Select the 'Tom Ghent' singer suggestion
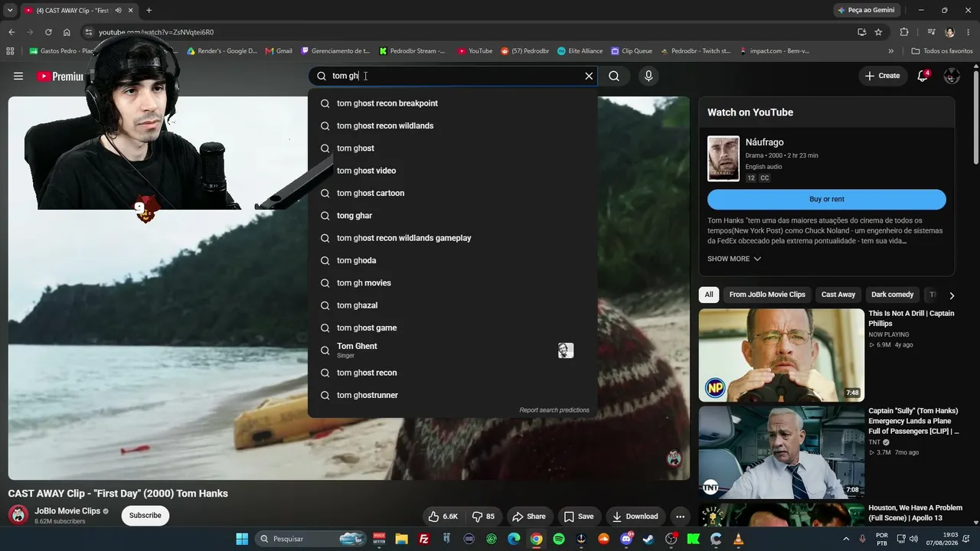980x551 pixels. point(452,350)
